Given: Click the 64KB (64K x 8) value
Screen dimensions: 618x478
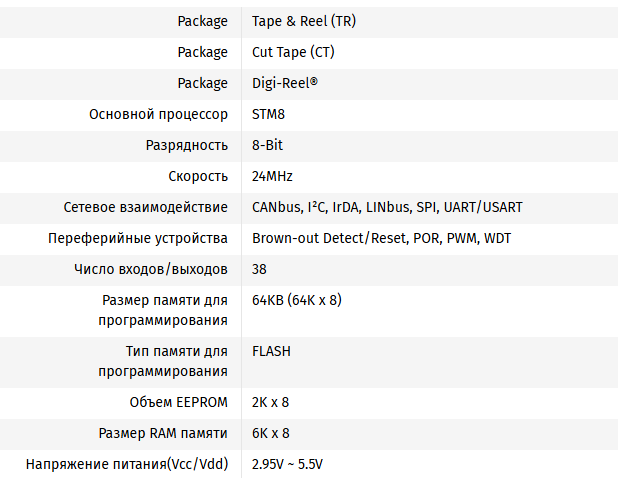Looking at the screenshot, I should pyautogui.click(x=297, y=300).
